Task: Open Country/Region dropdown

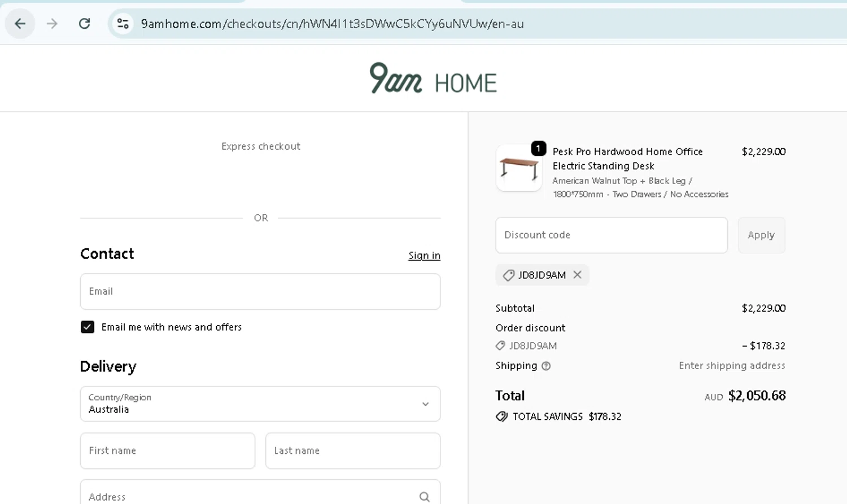Action: pyautogui.click(x=260, y=404)
